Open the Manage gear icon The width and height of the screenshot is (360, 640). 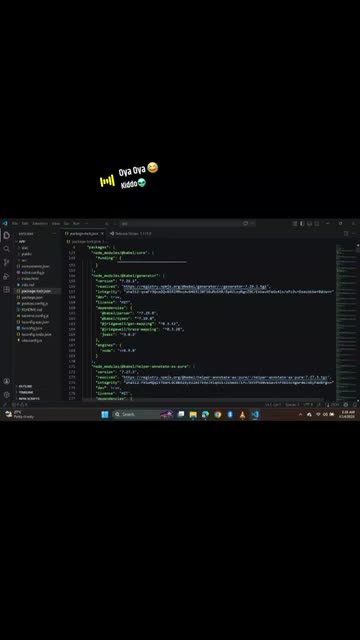(7, 395)
